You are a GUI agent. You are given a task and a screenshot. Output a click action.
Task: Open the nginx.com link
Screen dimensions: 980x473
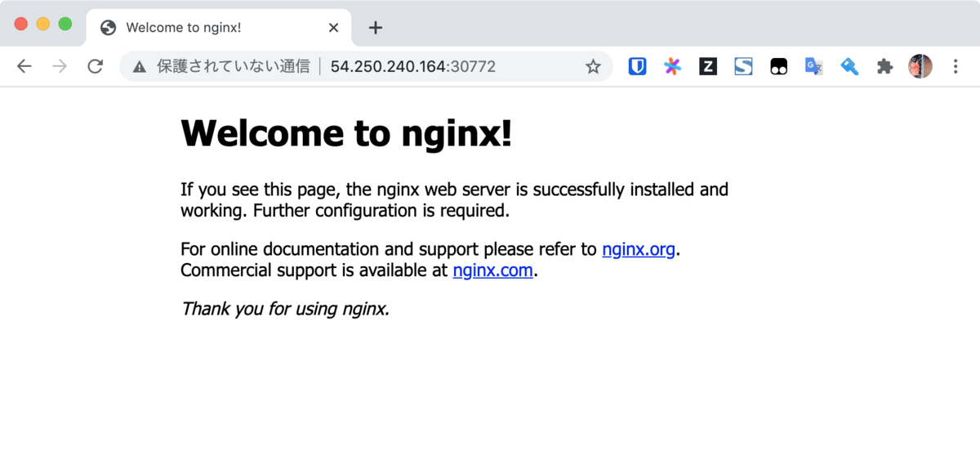pos(493,270)
